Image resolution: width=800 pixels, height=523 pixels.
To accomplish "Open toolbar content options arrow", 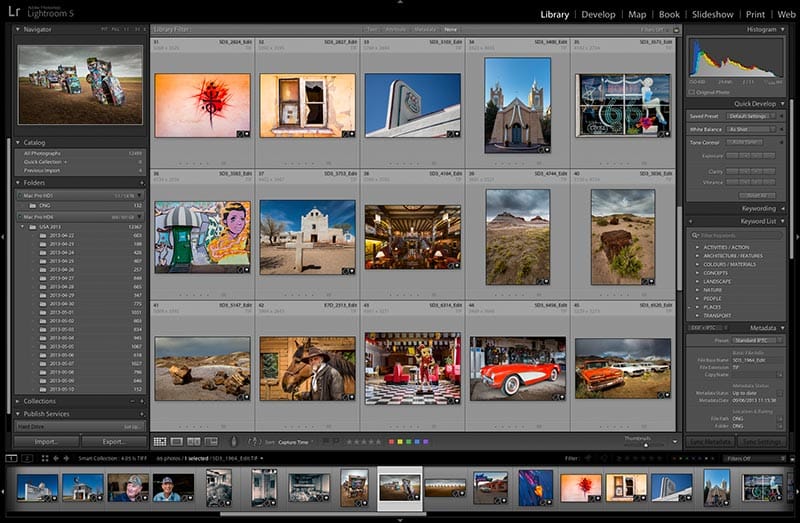I will (x=674, y=442).
